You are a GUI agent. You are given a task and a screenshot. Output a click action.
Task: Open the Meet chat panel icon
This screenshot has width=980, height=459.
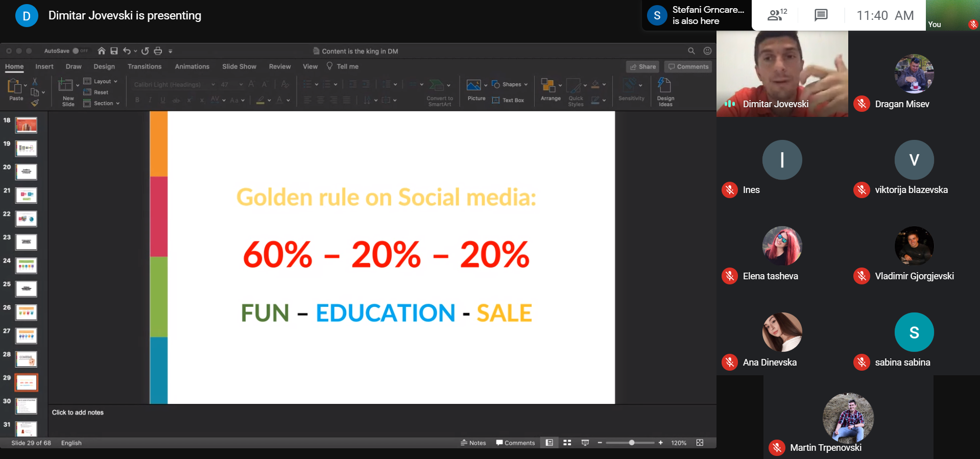click(x=821, y=15)
